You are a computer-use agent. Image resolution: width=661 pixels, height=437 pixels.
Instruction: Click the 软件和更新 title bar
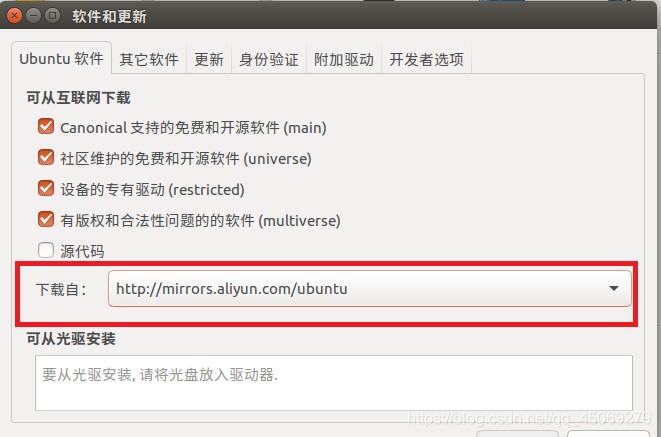pos(330,16)
